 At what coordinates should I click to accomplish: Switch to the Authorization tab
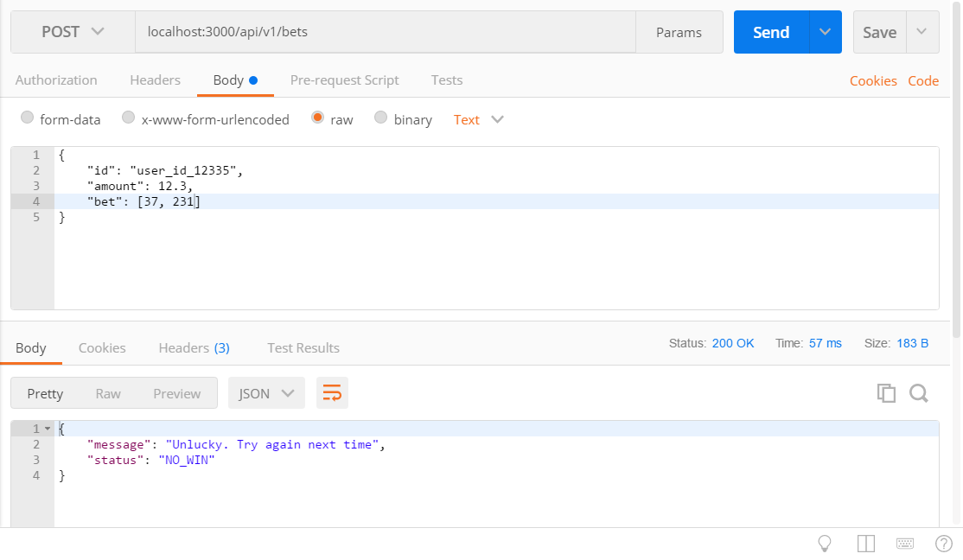[x=56, y=80]
